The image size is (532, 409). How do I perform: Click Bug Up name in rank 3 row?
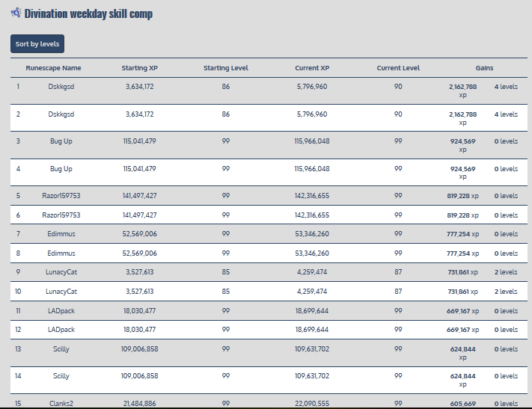(x=61, y=141)
